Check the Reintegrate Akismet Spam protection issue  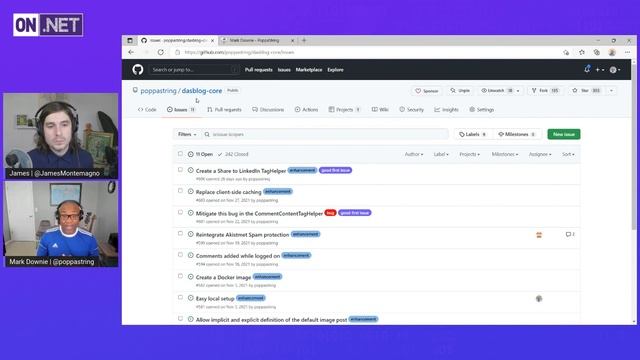tap(180, 233)
